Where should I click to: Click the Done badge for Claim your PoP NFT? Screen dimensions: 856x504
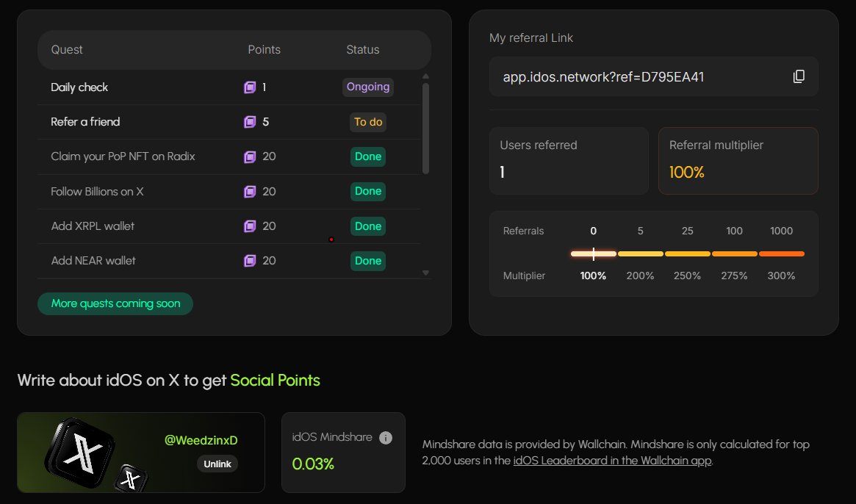[368, 156]
